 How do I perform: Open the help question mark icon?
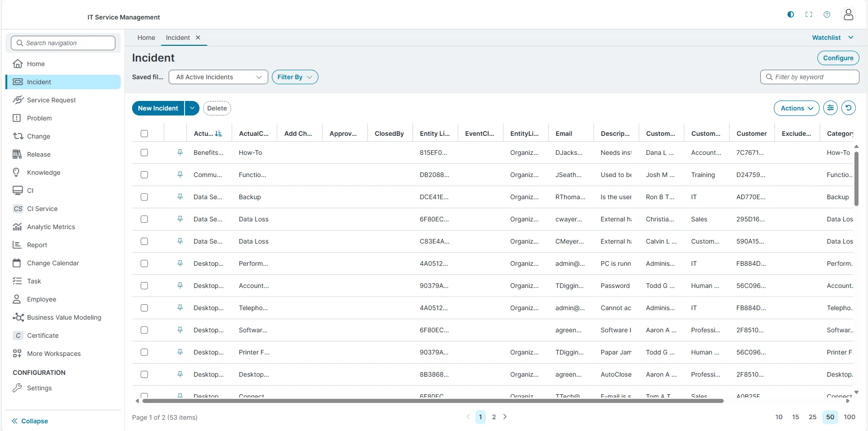pos(827,14)
